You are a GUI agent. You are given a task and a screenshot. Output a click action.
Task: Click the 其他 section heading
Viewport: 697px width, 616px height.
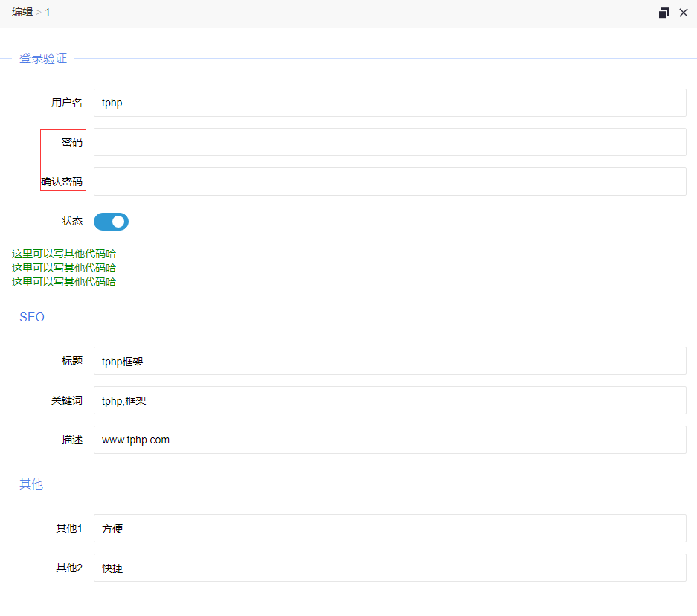(x=31, y=484)
